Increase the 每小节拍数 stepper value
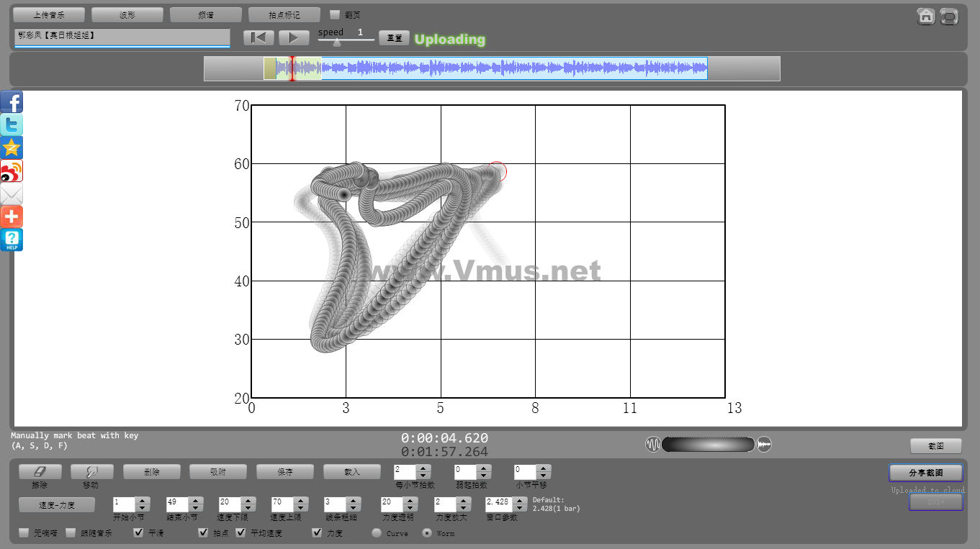The image size is (980, 549). pos(424,468)
